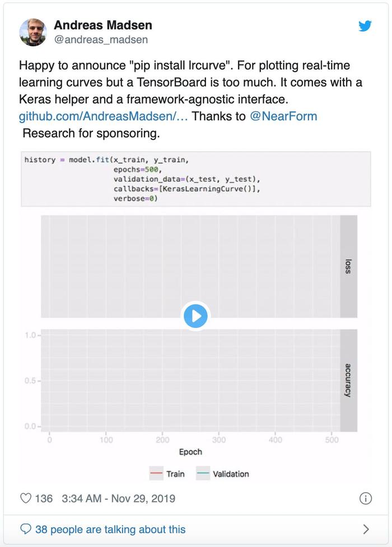Open the @NearForm mention
Image resolution: width=392 pixels, height=547 pixels.
coord(283,116)
